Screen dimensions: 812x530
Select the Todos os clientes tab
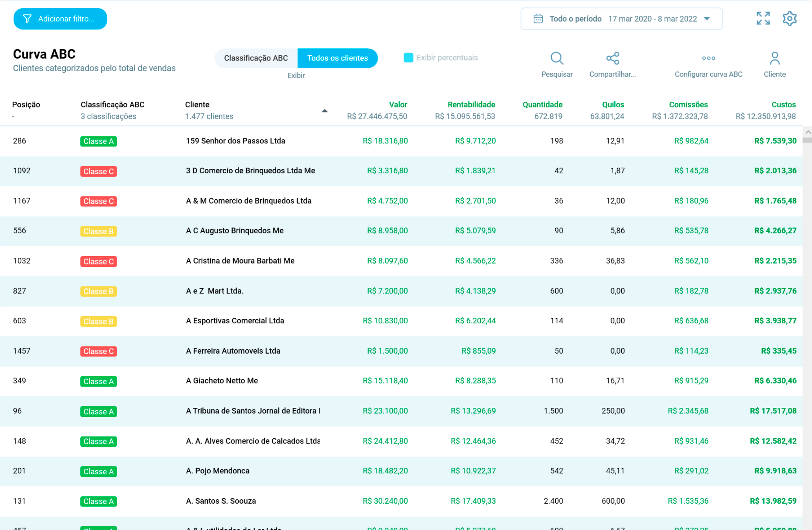[x=338, y=58]
